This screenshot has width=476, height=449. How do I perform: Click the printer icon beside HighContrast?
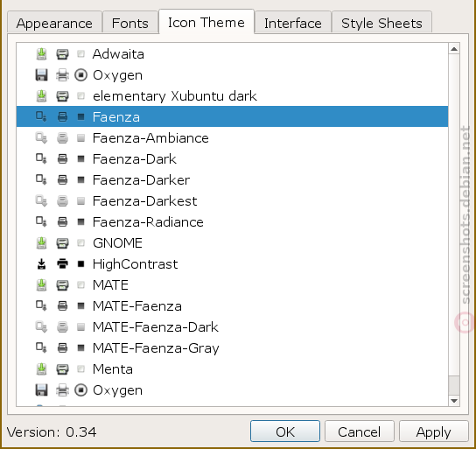[62, 263]
